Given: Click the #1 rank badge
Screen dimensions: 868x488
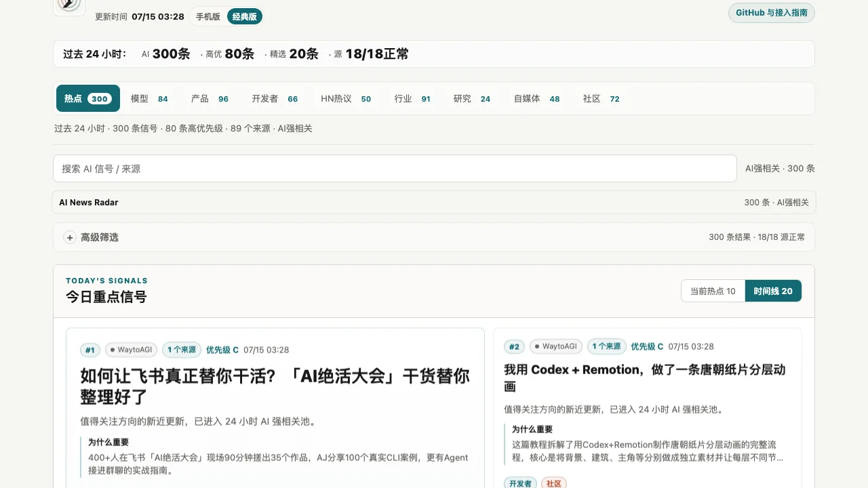Looking at the screenshot, I should (90, 350).
